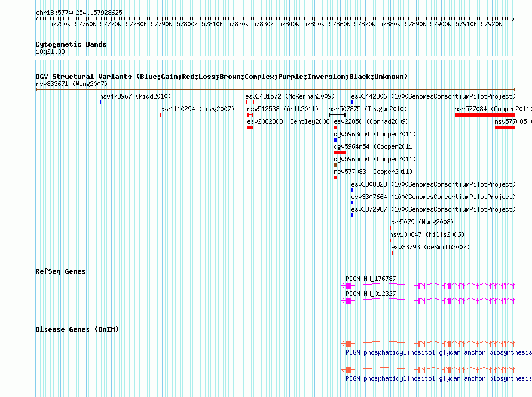Click the 57800k ruler position label
Screen dimensions: 532x397
(x=187, y=24)
